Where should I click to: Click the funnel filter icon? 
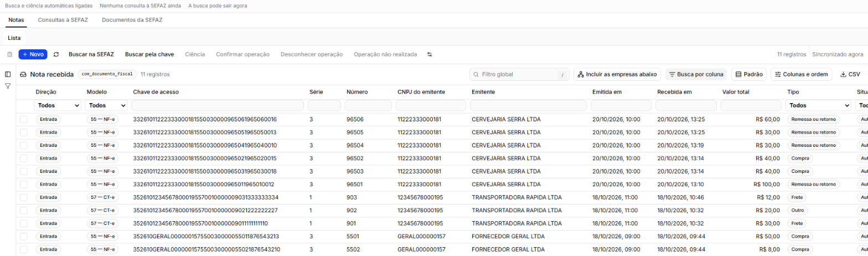(8, 86)
